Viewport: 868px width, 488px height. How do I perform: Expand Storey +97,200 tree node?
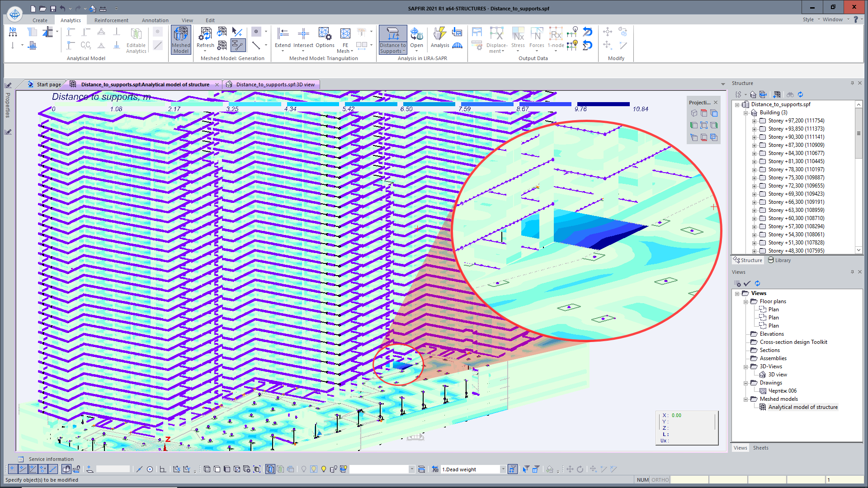tap(754, 121)
